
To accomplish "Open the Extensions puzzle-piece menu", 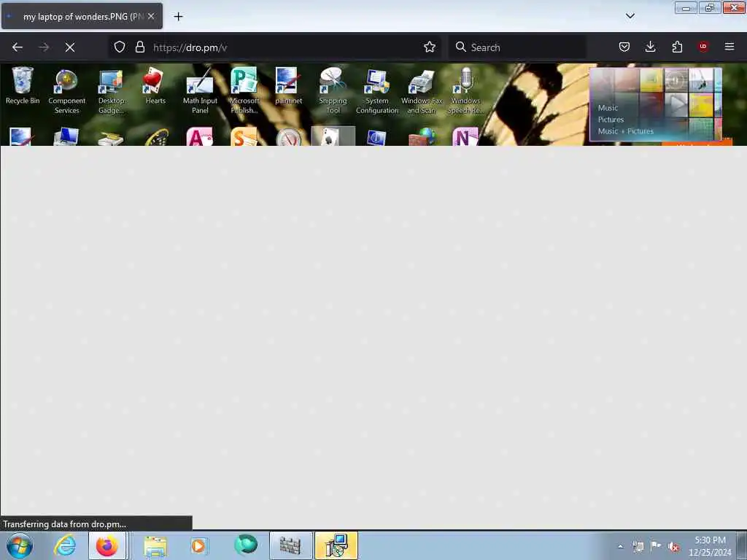I will pyautogui.click(x=677, y=47).
